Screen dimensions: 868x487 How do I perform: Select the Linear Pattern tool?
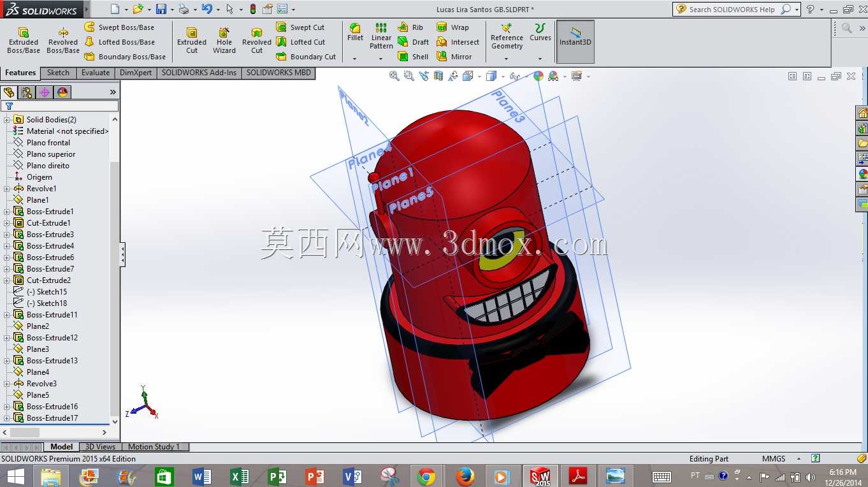click(x=381, y=36)
